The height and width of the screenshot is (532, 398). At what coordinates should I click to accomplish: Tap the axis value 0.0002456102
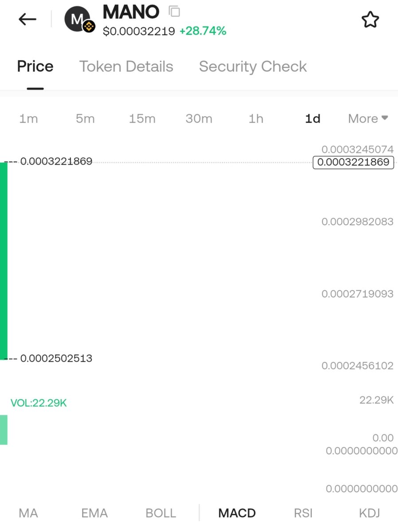point(358,366)
